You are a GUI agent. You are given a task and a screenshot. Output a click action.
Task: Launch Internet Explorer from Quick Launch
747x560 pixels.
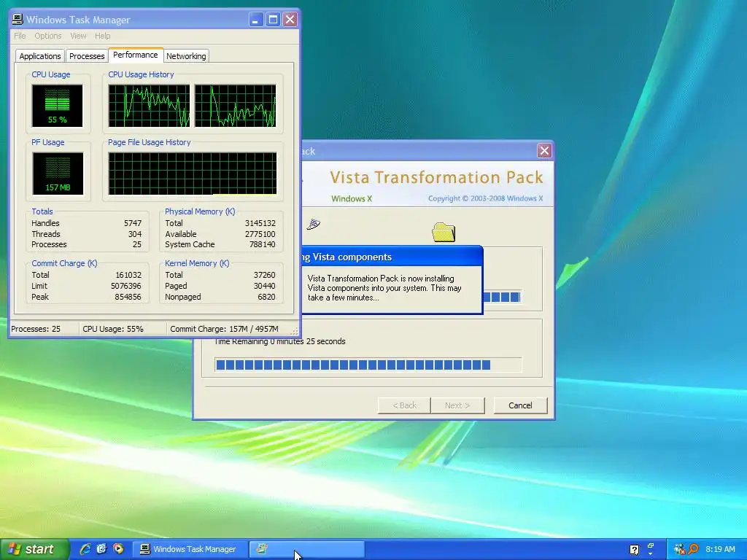(85, 549)
